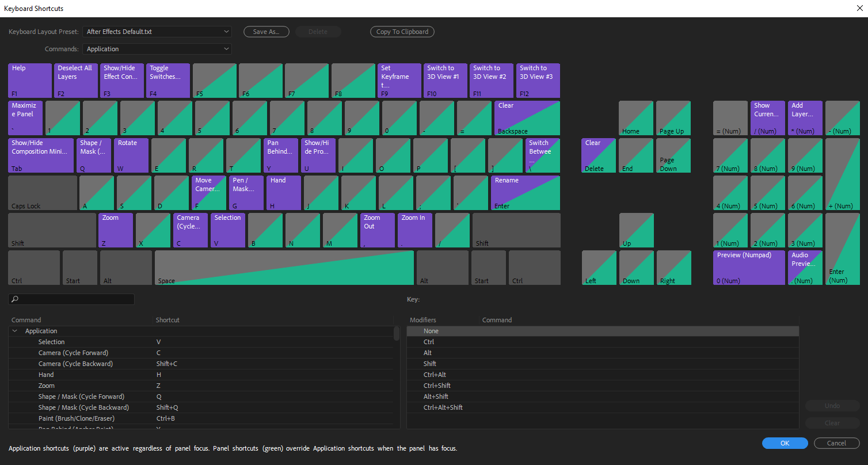Collapse the Application command tree

click(14, 330)
